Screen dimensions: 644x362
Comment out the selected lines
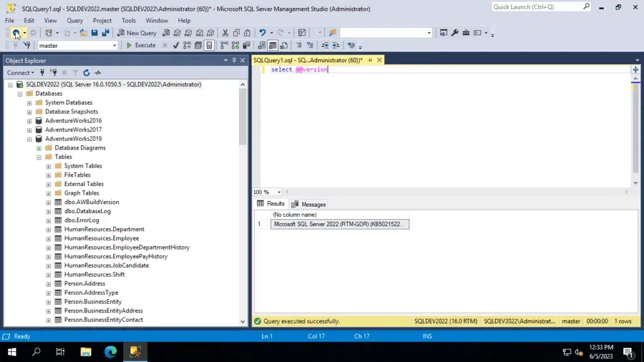click(299, 45)
